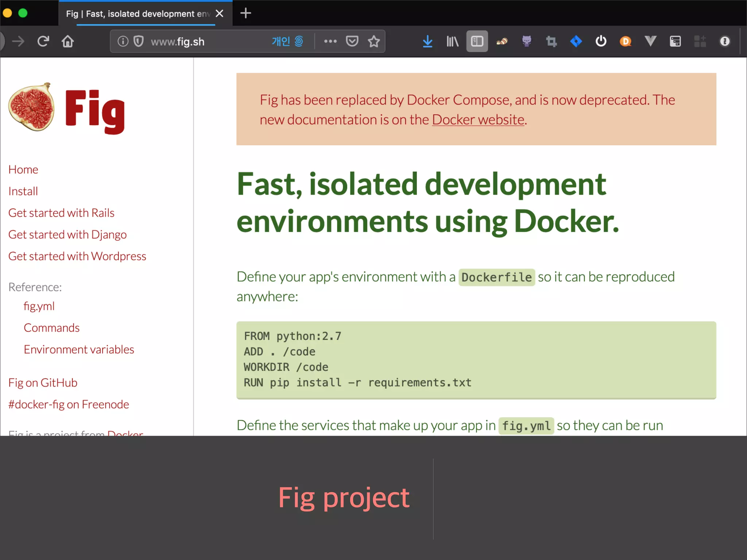Bookmark this page with star icon
Viewport: 747px width, 560px height.
tap(374, 42)
